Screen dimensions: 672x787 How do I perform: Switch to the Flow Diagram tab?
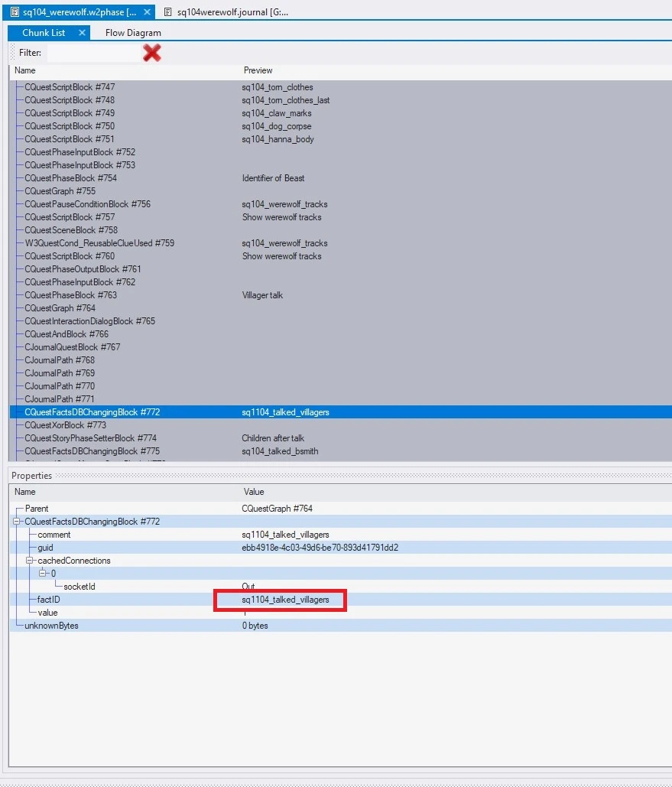(x=133, y=33)
